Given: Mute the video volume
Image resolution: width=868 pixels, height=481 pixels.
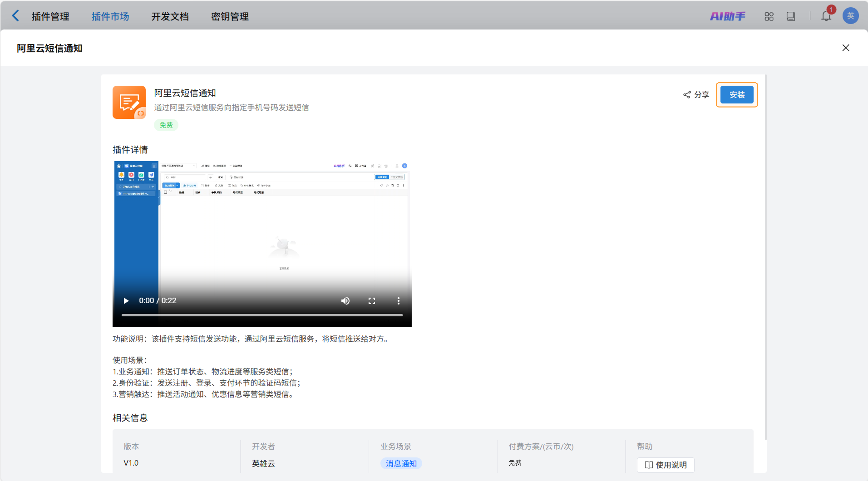Looking at the screenshot, I should click(345, 301).
